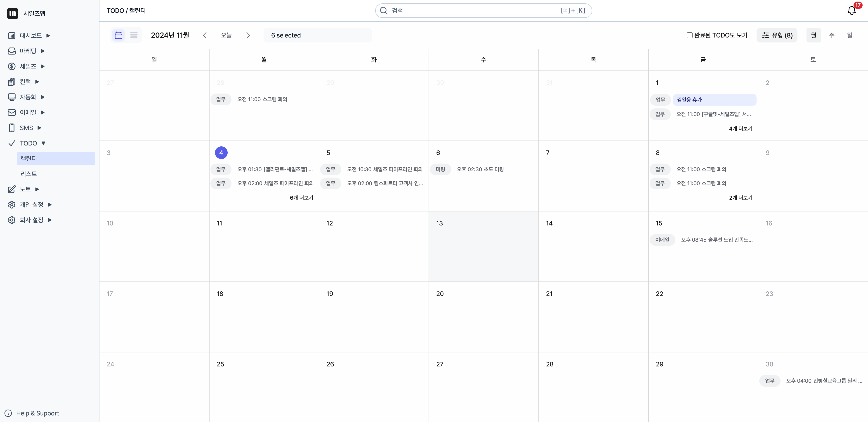868x422 pixels.
Task: Open 오전 11:00 구글밋-세일즈맵 event
Action: (713, 114)
